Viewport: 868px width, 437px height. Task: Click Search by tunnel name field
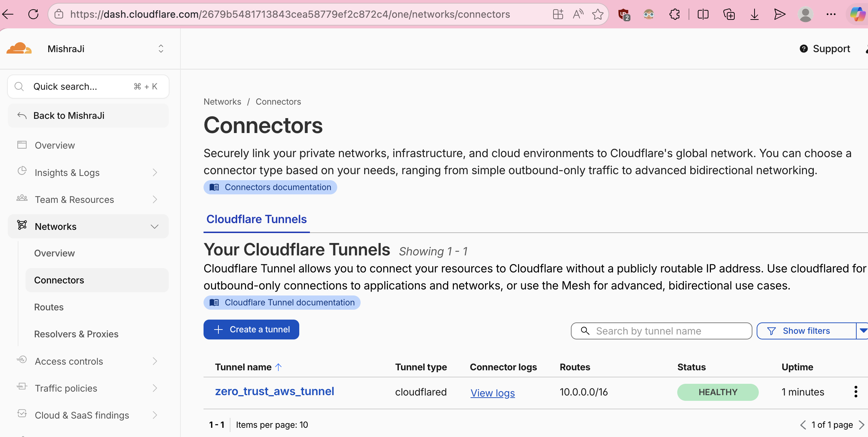(661, 331)
